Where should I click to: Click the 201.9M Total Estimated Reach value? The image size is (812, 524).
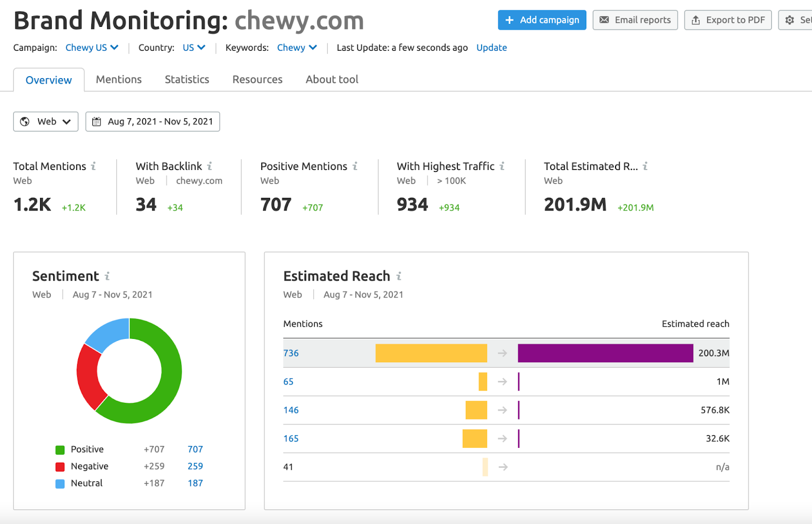point(575,204)
